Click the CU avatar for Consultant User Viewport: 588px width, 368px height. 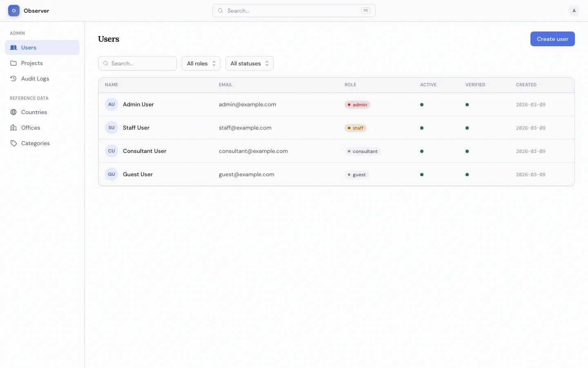111,151
